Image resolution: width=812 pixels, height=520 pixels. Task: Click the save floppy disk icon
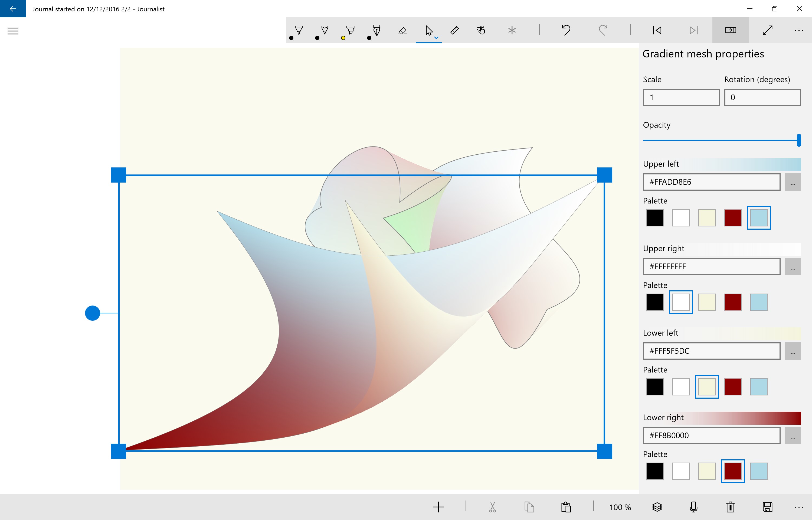coord(767,507)
